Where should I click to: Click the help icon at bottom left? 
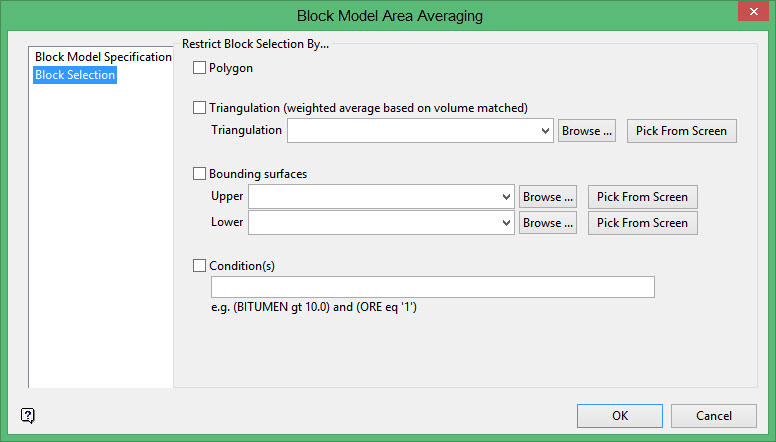(x=28, y=416)
